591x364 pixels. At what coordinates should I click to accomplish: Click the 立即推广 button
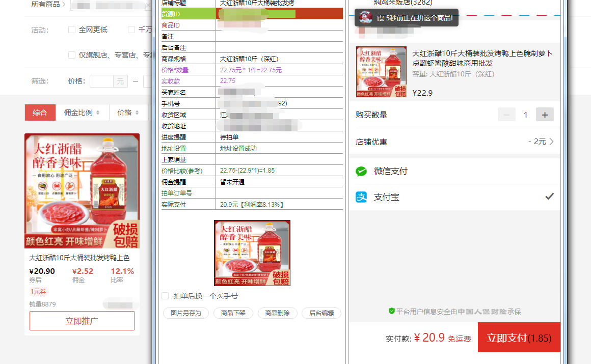pyautogui.click(x=82, y=321)
